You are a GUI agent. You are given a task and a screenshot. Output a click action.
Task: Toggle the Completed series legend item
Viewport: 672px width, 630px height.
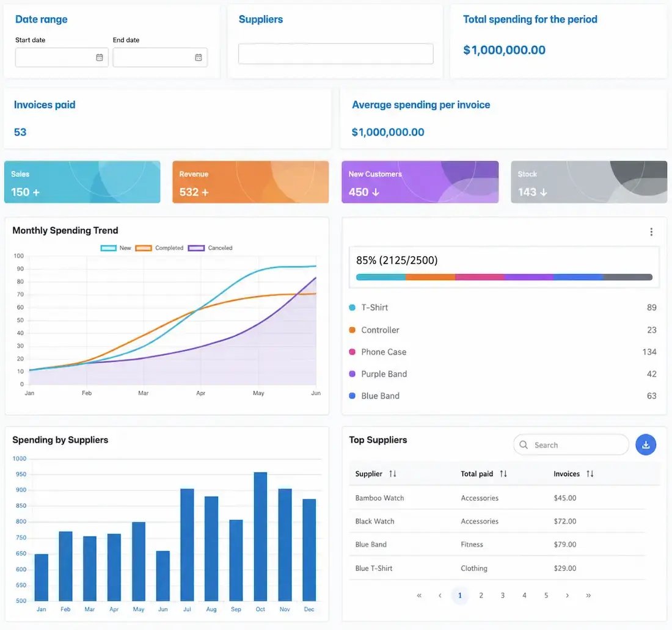(x=159, y=248)
